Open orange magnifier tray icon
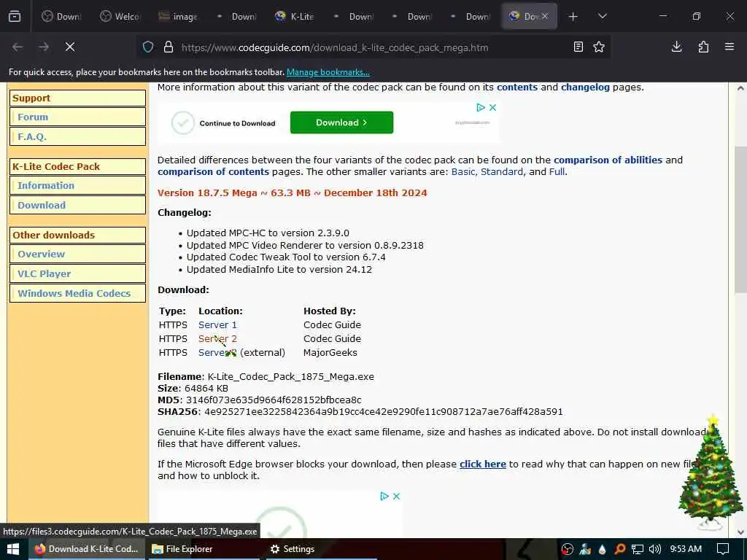 (620, 549)
